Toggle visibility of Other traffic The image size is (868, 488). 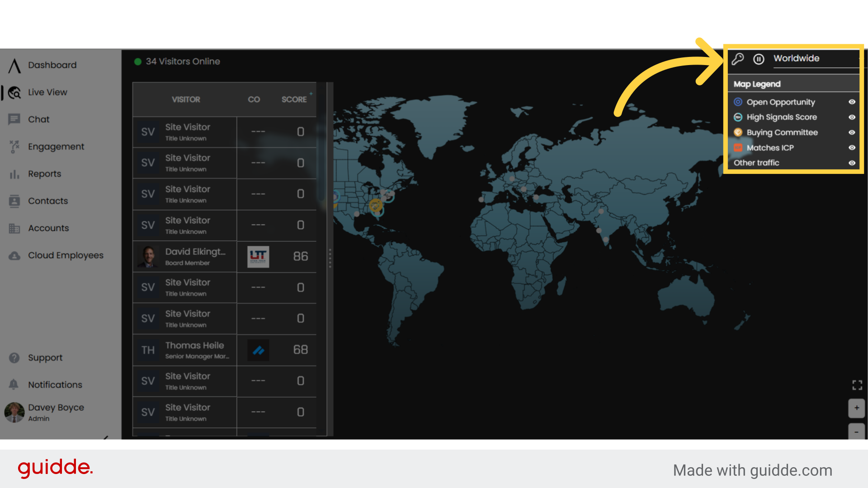[852, 163]
